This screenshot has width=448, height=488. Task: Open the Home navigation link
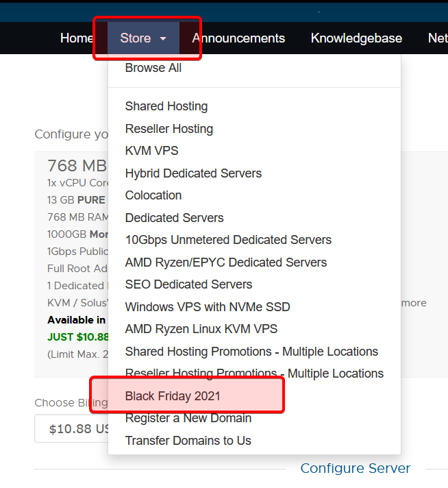[76, 38]
